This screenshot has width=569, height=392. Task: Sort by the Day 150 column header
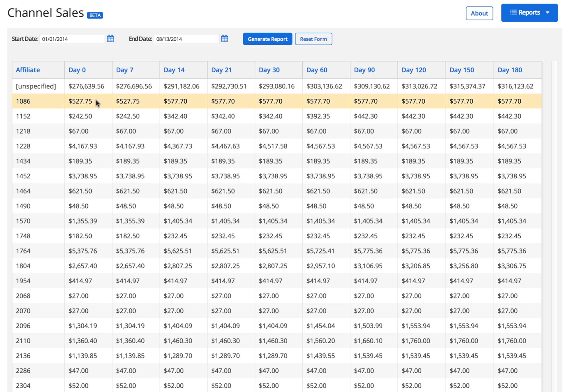[x=462, y=70]
